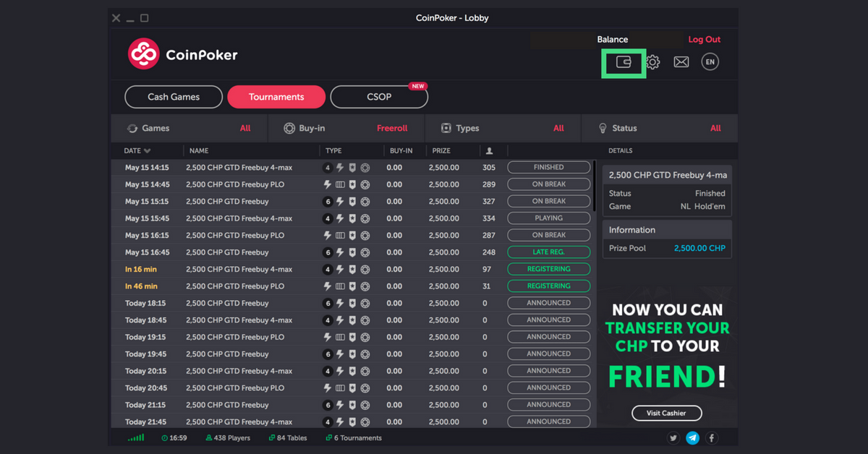Click the Visit Cashier button
This screenshot has width=868, height=454.
point(667,414)
